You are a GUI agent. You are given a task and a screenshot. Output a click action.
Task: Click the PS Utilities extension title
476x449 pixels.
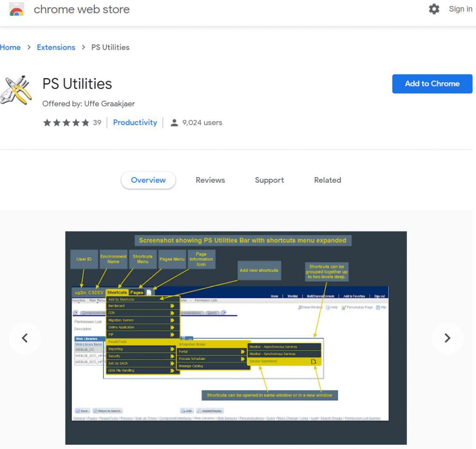(x=77, y=84)
